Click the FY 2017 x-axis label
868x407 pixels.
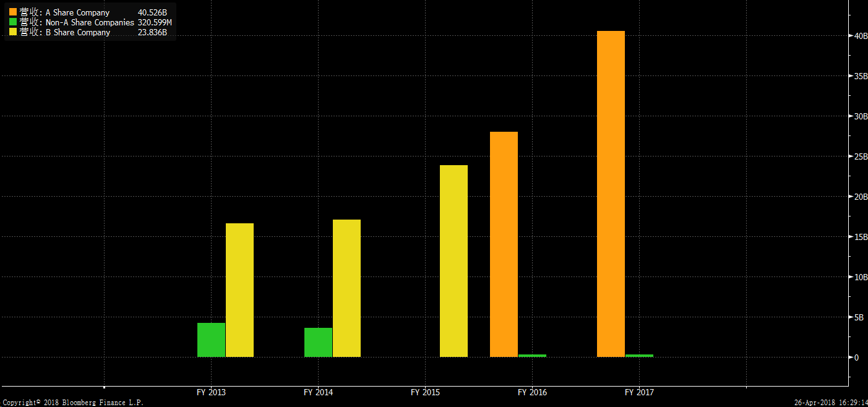(639, 392)
